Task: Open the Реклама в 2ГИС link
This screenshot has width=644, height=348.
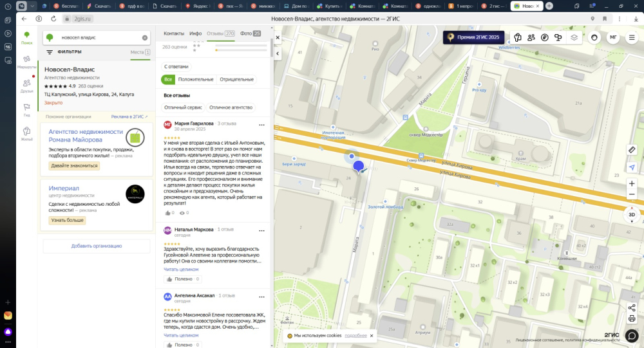Action: tap(129, 117)
